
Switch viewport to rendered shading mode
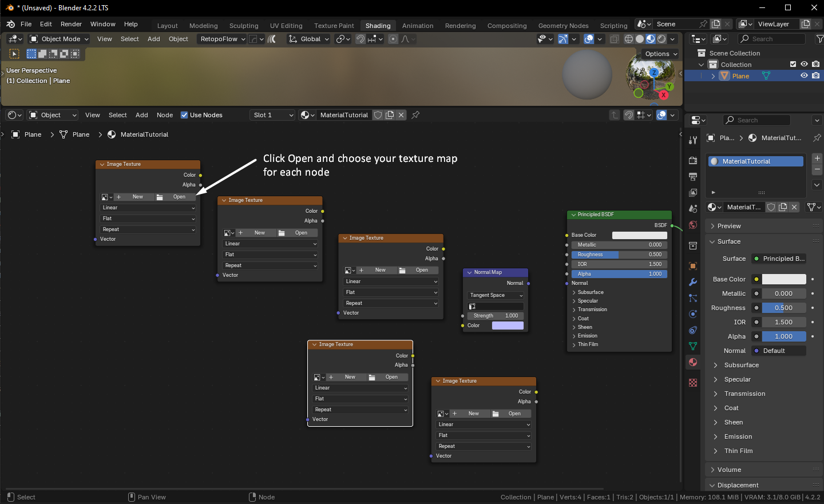click(661, 39)
